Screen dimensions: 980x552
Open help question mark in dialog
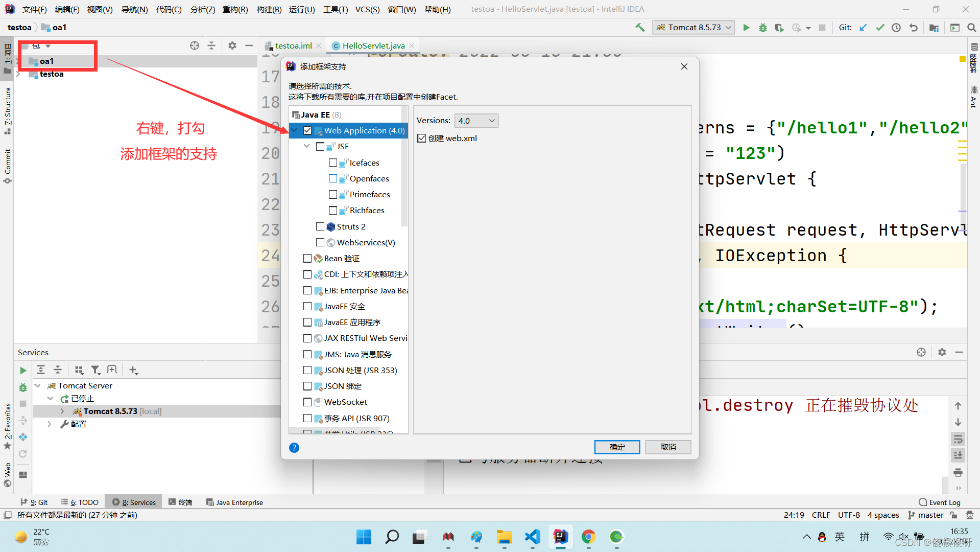point(294,448)
